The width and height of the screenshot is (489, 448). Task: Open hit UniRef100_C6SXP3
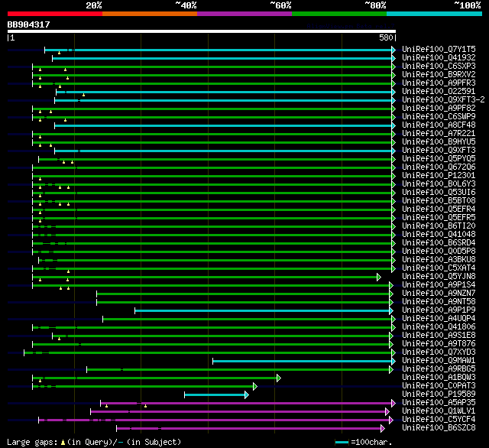click(439, 67)
